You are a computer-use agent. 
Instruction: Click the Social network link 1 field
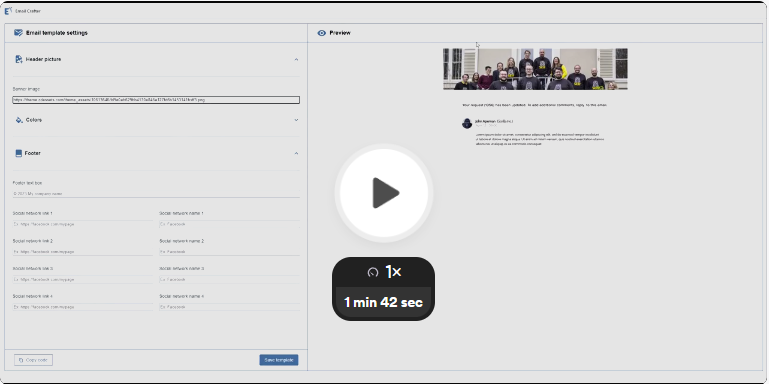pos(82,224)
